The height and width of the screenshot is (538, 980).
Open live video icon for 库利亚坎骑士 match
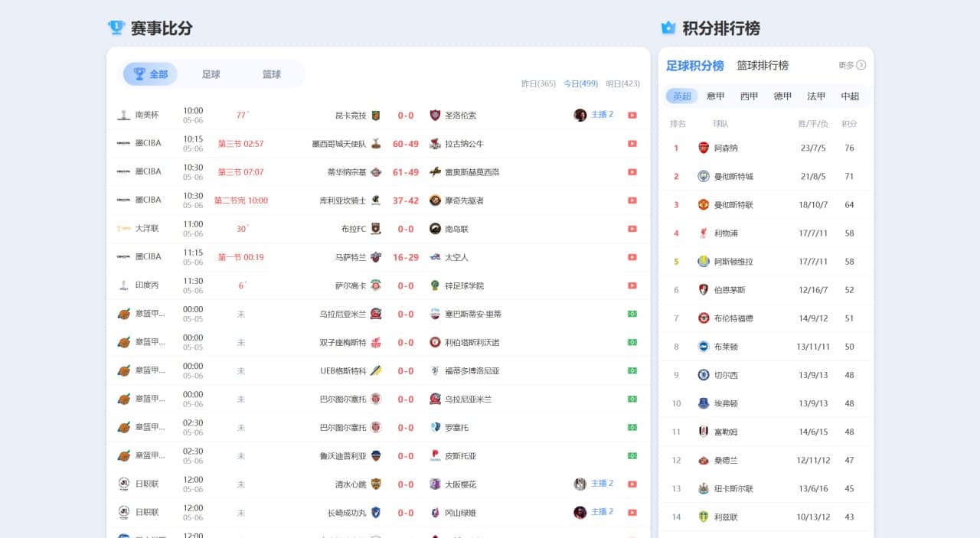[x=632, y=201]
